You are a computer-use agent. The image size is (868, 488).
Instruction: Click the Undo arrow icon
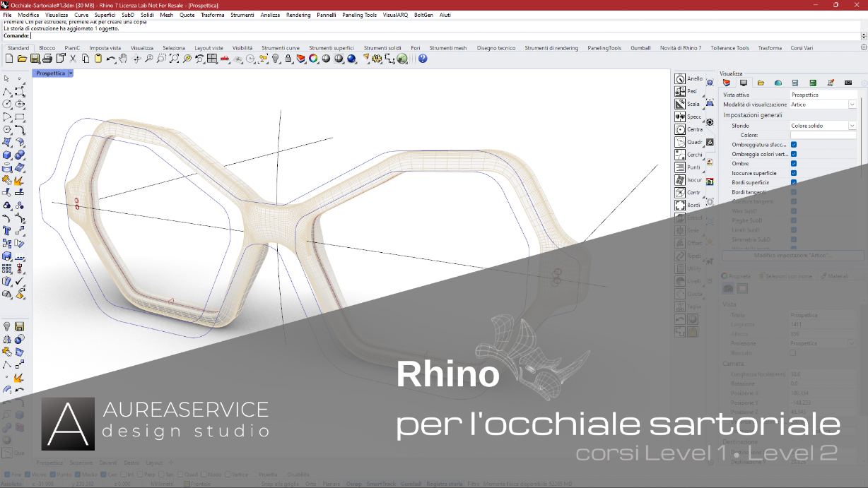click(111, 59)
